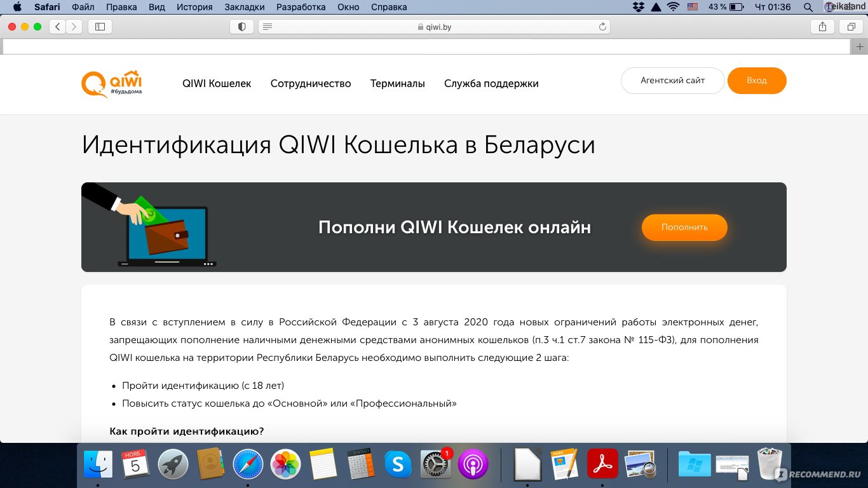Click the text Как пройти идентификацию?
868x488 pixels.
pyautogui.click(x=187, y=431)
